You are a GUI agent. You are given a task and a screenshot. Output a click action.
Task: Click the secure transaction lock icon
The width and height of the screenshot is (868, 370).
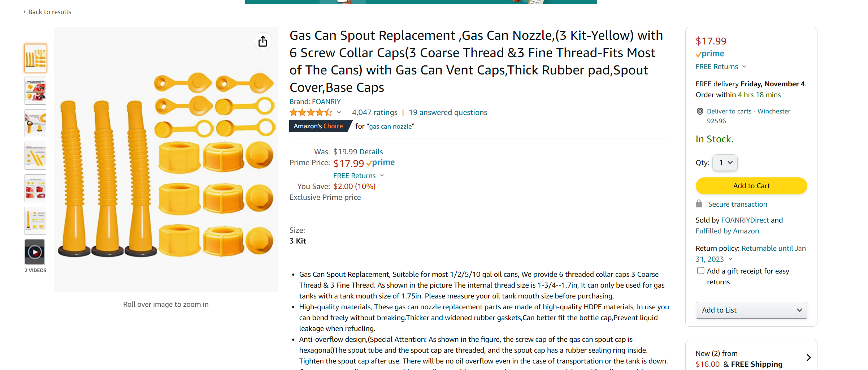pyautogui.click(x=699, y=204)
